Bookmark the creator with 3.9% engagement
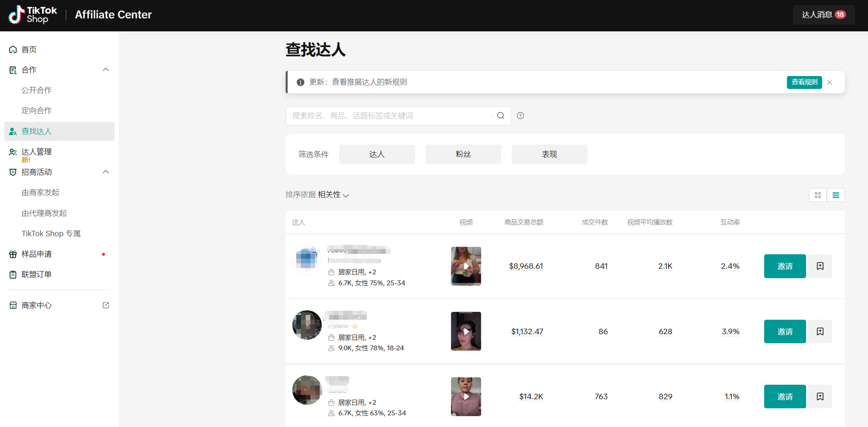The width and height of the screenshot is (868, 427). coord(820,332)
